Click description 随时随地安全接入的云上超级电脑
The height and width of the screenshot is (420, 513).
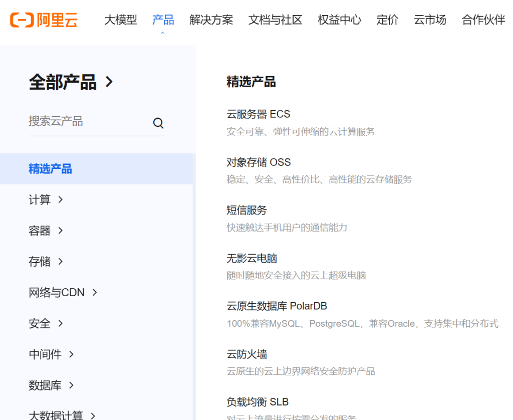coord(296,276)
